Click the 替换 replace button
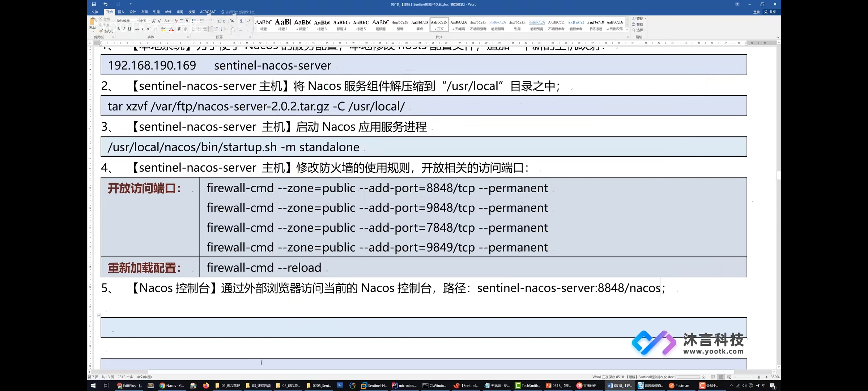868x391 pixels. 638,24
